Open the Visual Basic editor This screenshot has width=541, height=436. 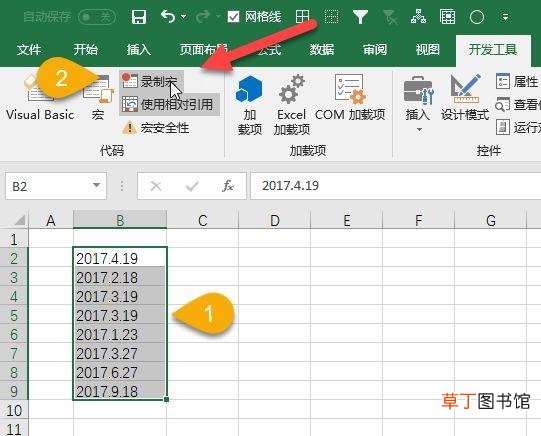click(x=40, y=98)
